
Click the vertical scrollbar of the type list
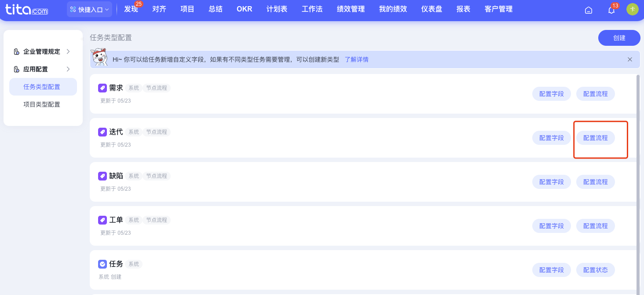638,176
